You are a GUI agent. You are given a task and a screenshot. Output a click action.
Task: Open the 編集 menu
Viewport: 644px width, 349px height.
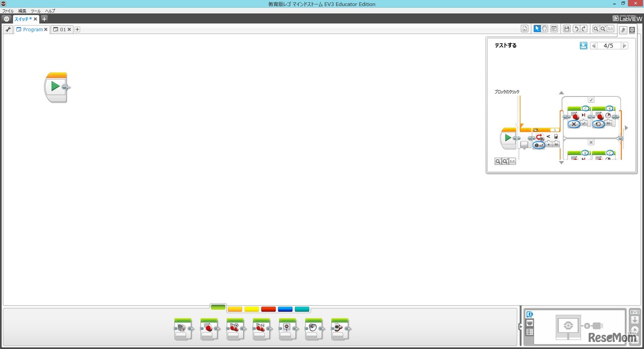(x=23, y=11)
